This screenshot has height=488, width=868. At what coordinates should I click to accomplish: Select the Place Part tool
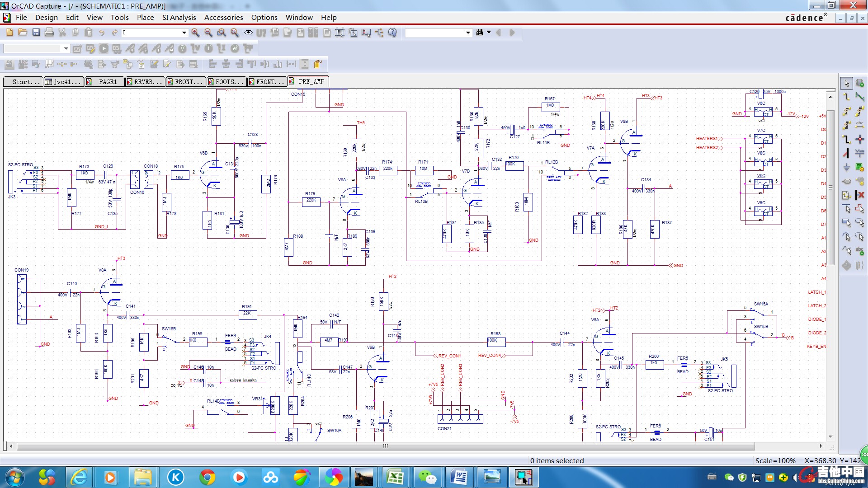coord(859,83)
